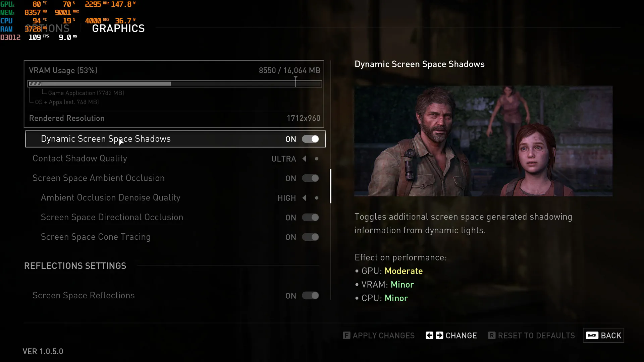Disable Screen Space Ambient Occlusion switch

coord(310,178)
